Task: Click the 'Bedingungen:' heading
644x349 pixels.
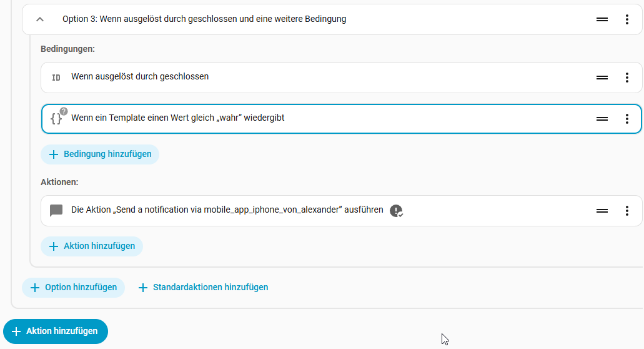Action: point(67,49)
